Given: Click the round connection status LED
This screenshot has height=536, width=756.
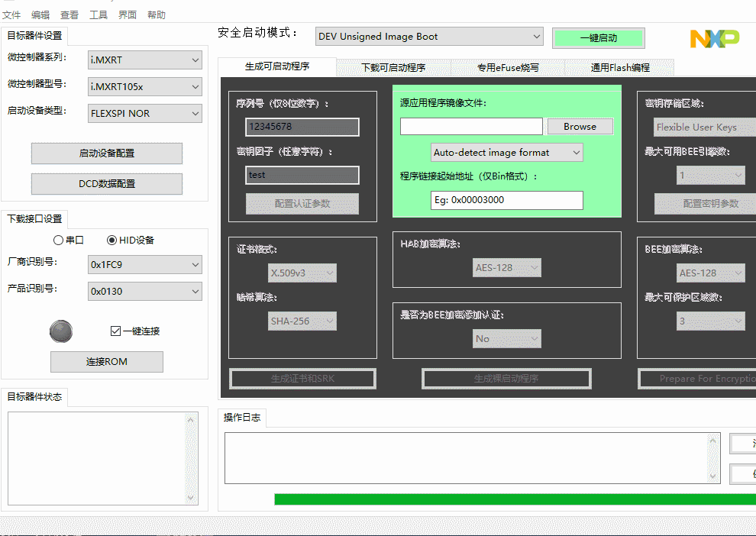Looking at the screenshot, I should 61,331.
